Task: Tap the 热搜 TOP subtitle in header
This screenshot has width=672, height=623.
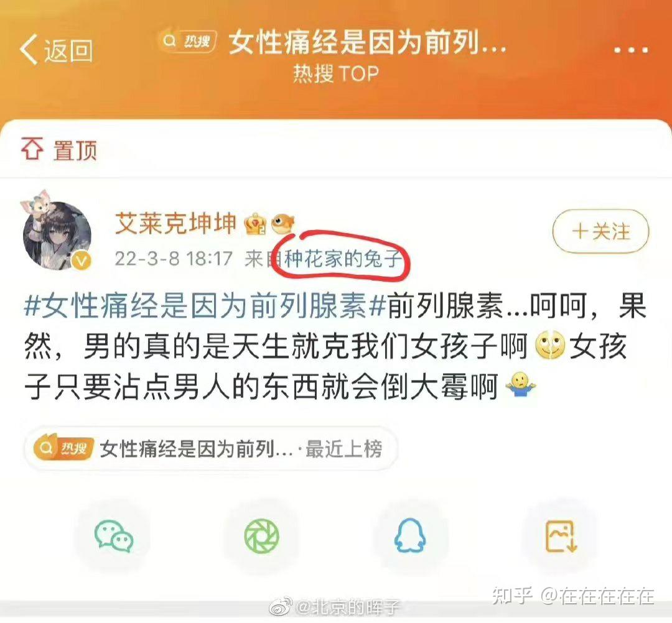Action: click(x=336, y=73)
